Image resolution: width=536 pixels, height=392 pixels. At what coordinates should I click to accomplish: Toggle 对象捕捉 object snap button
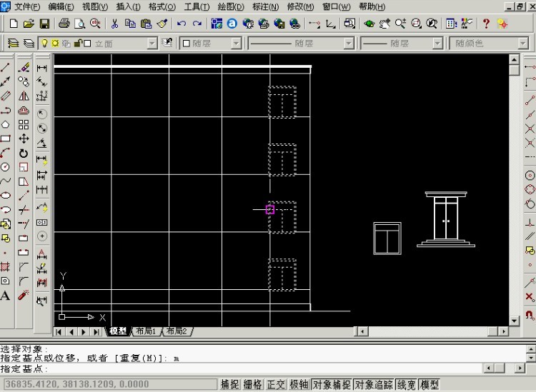pos(332,384)
